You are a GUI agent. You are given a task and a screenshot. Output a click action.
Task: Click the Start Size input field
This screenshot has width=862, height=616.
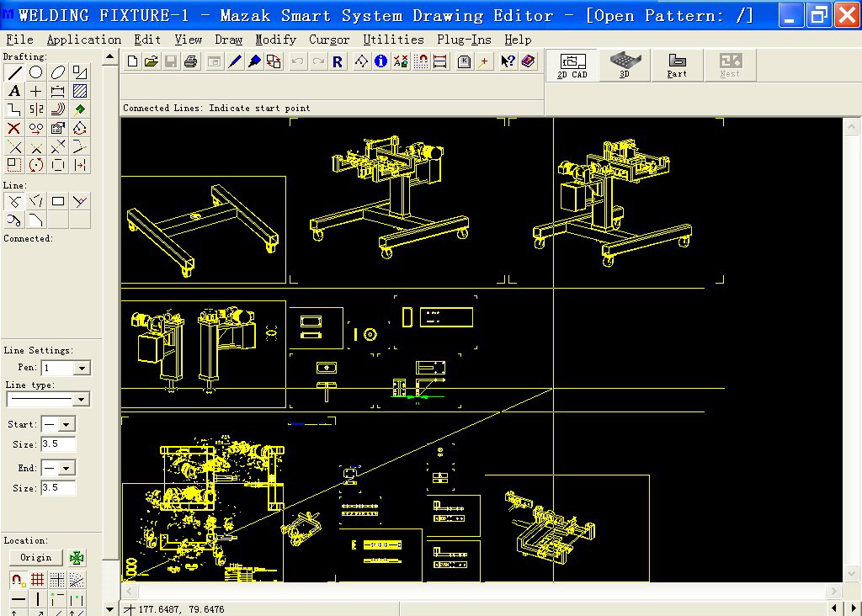[x=58, y=444]
